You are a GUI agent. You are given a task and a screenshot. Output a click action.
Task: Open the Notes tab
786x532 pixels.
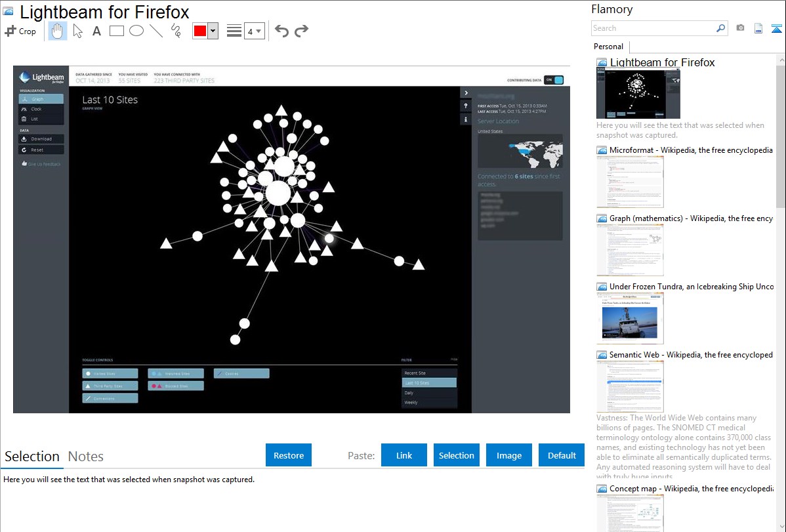86,457
